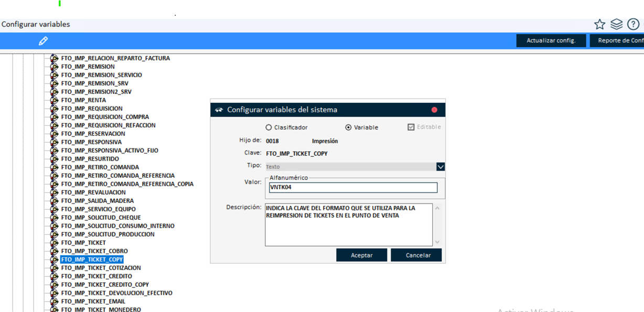Viewport: 644px width, 312px height.
Task: Click the star favorites icon
Action: point(599,25)
